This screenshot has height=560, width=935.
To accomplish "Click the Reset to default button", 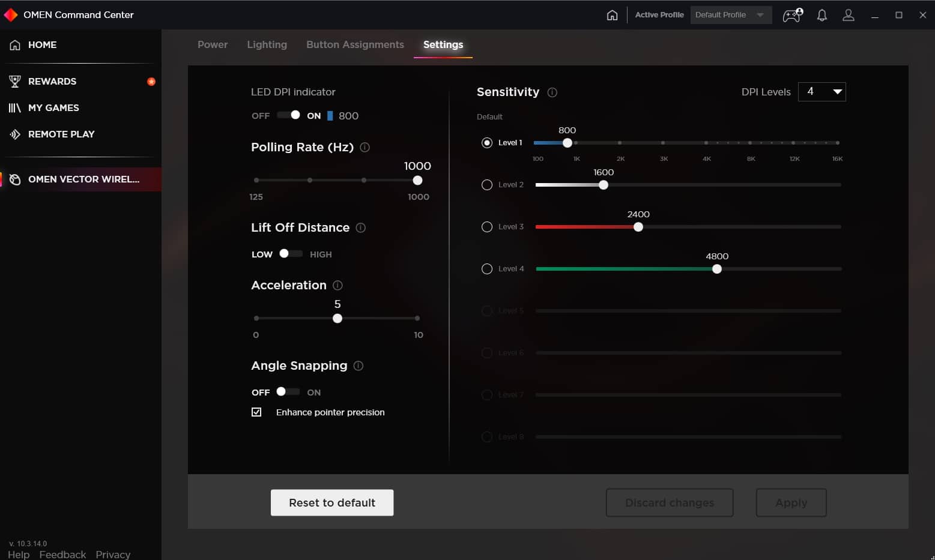I will pos(332,502).
